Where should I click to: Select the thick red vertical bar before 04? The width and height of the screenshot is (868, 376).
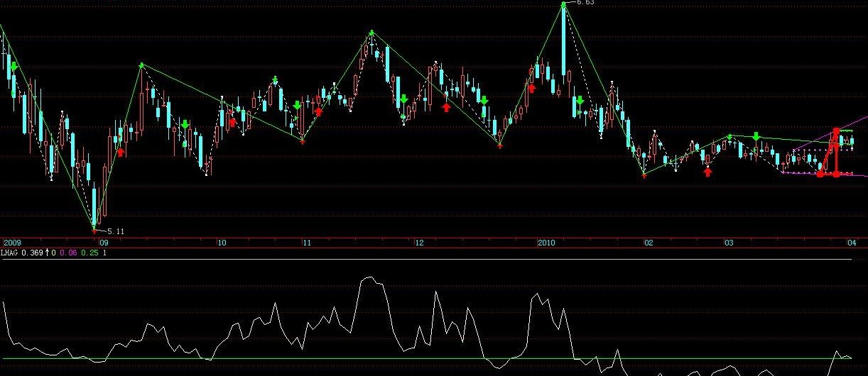836,152
